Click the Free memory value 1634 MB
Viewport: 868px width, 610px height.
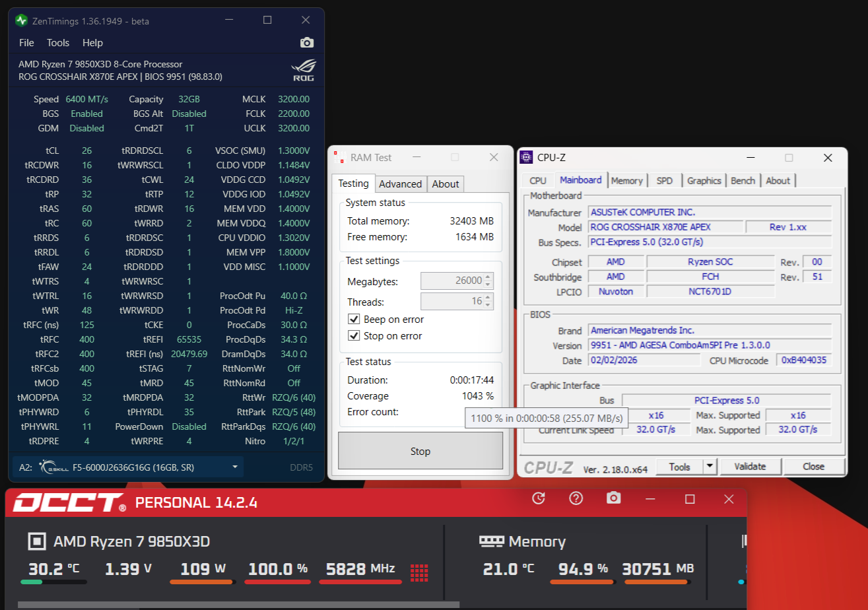point(475,237)
